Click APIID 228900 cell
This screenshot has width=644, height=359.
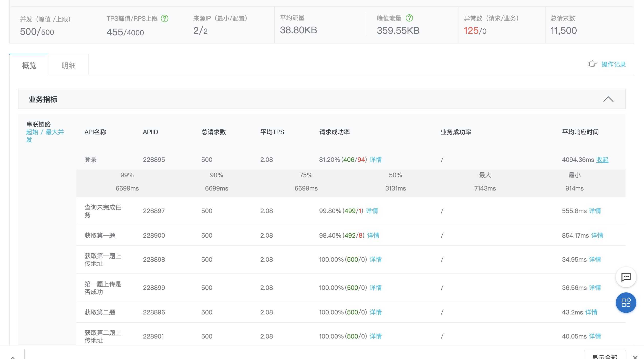pos(154,235)
